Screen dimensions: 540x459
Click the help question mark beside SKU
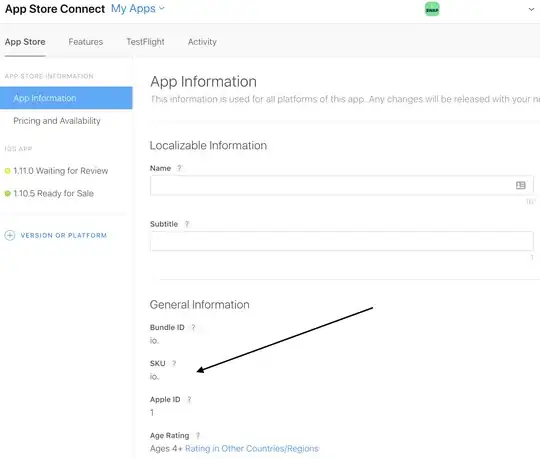click(174, 363)
